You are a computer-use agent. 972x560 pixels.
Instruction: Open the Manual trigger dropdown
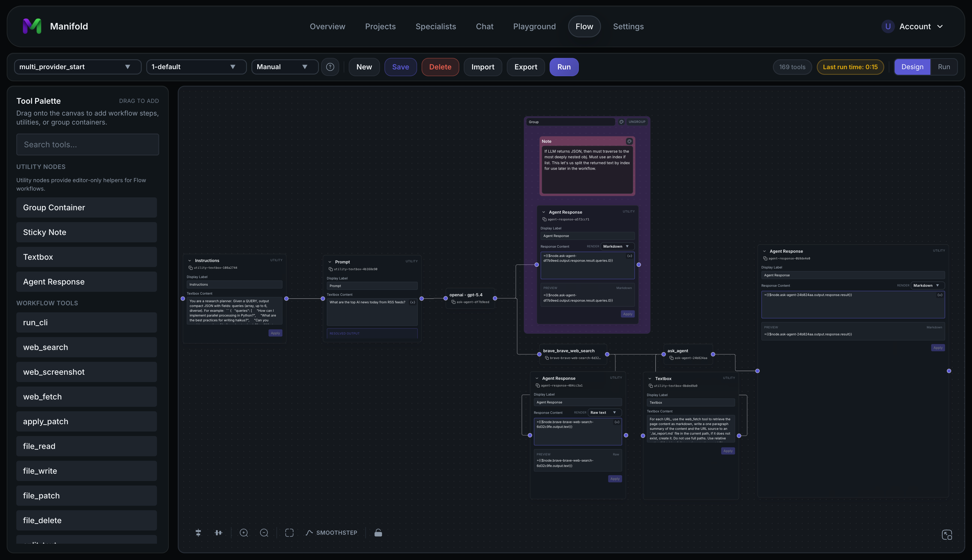285,67
